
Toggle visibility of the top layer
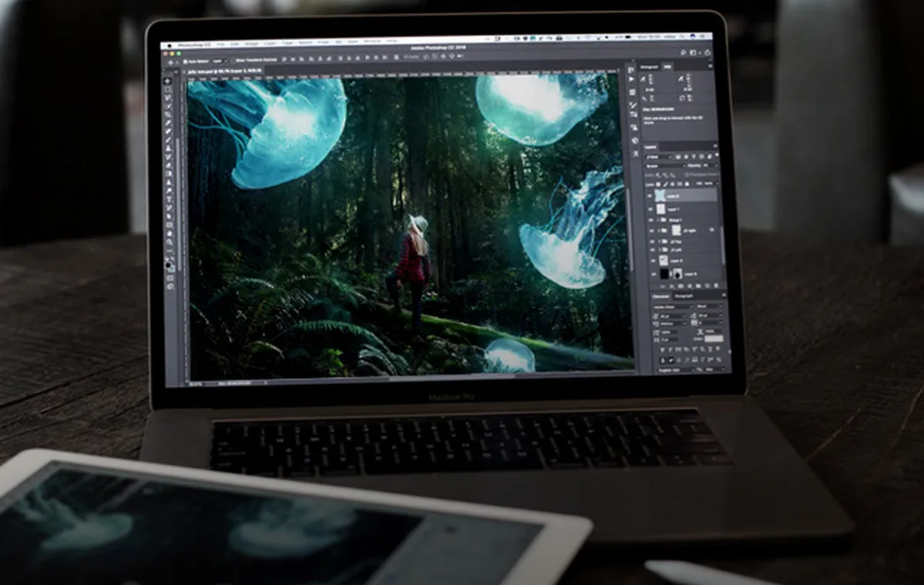tap(651, 195)
